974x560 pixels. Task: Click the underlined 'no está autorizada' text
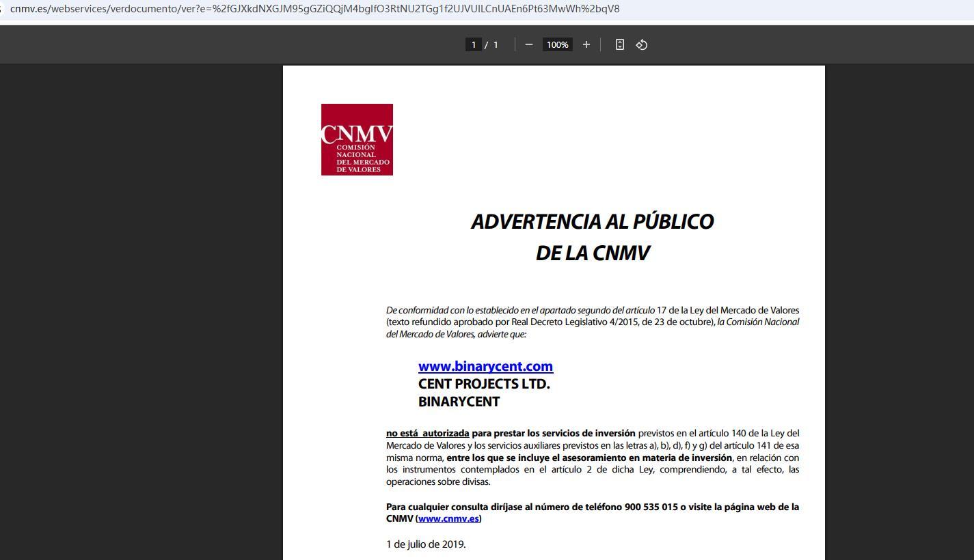click(427, 433)
